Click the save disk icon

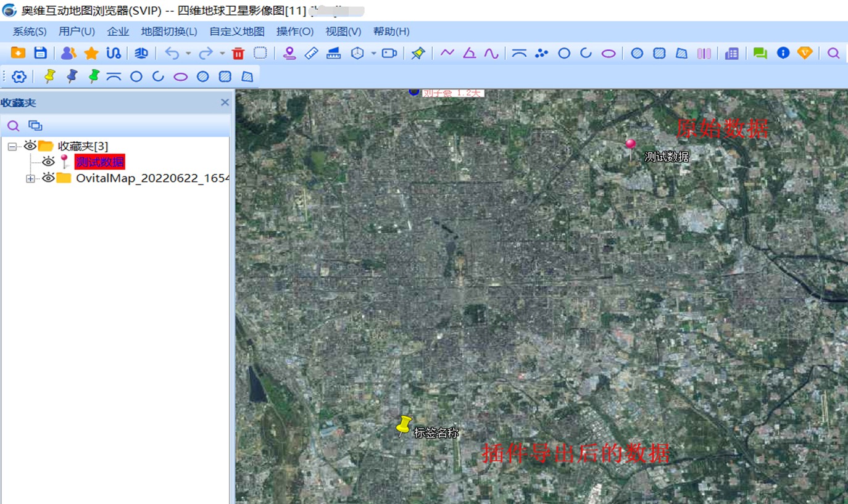(40, 53)
